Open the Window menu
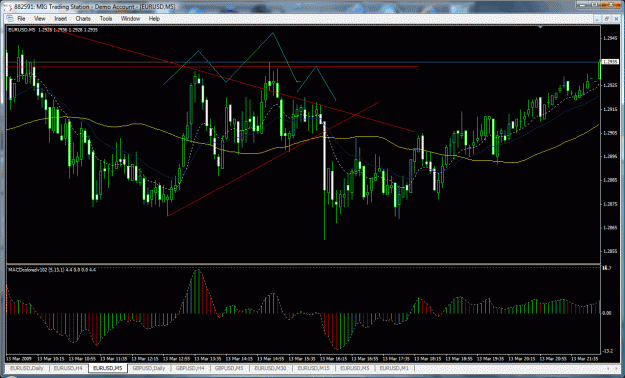The width and height of the screenshot is (625, 378). pos(130,19)
